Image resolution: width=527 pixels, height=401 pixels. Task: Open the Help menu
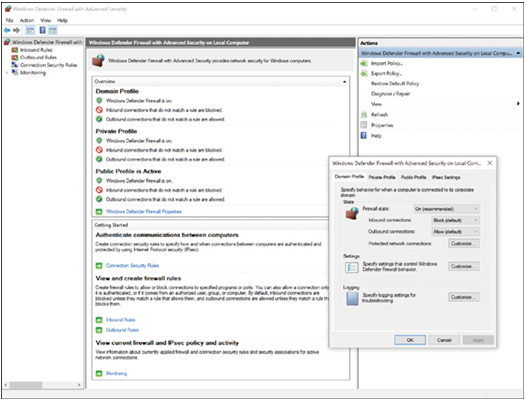point(62,20)
